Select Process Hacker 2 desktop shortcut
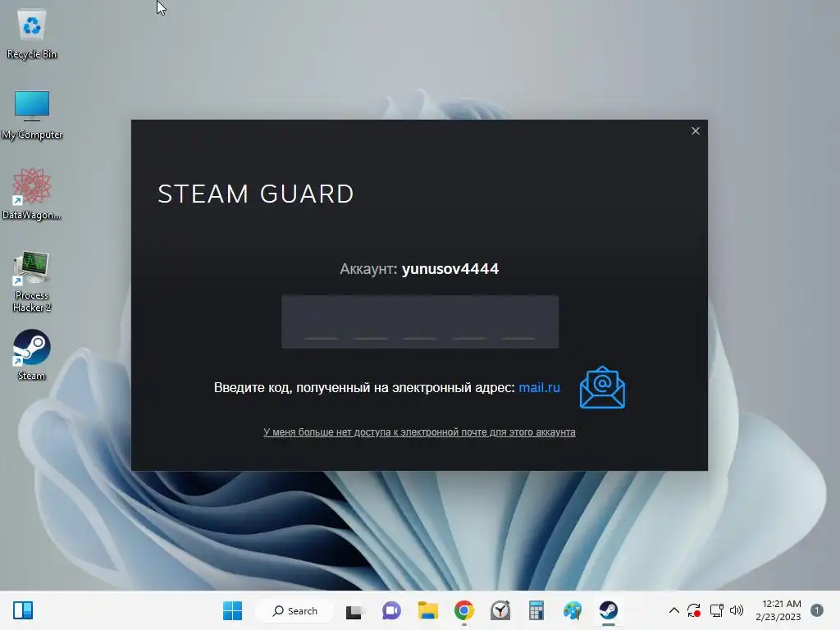 (x=32, y=282)
